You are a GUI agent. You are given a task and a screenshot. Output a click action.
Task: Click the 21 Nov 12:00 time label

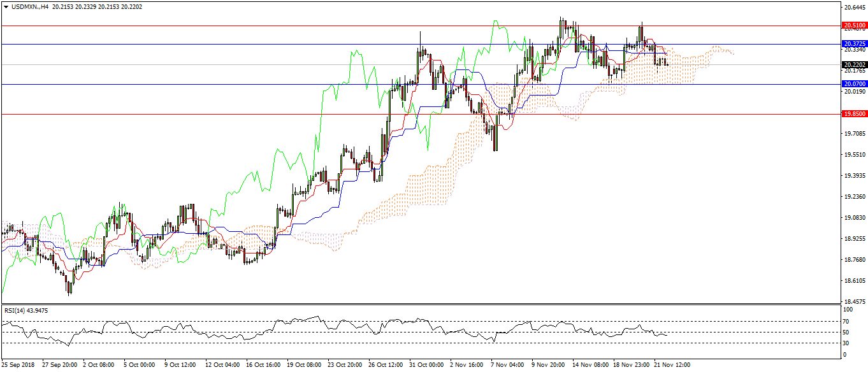click(x=672, y=366)
